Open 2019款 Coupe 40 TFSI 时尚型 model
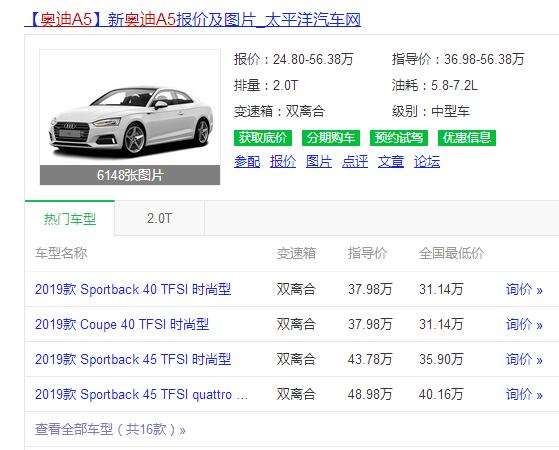 pos(122,324)
